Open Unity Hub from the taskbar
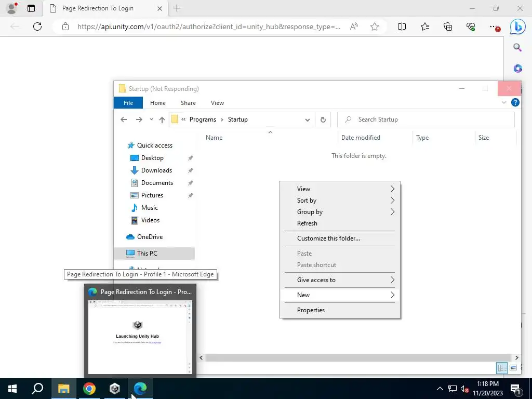Image resolution: width=532 pixels, height=399 pixels. pyautogui.click(x=115, y=389)
